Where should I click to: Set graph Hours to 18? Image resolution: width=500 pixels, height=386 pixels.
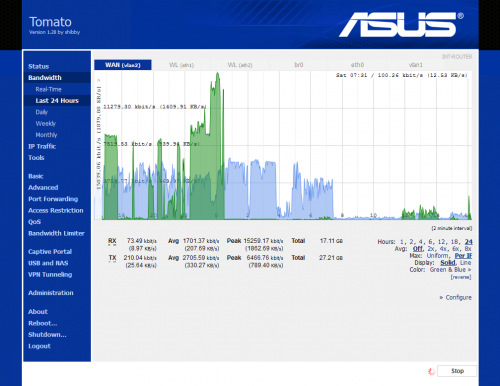pyautogui.click(x=455, y=242)
